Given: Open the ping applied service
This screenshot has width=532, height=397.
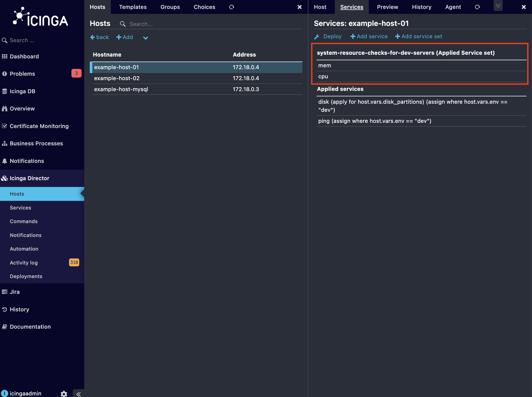Looking at the screenshot, I should (x=421, y=121).
